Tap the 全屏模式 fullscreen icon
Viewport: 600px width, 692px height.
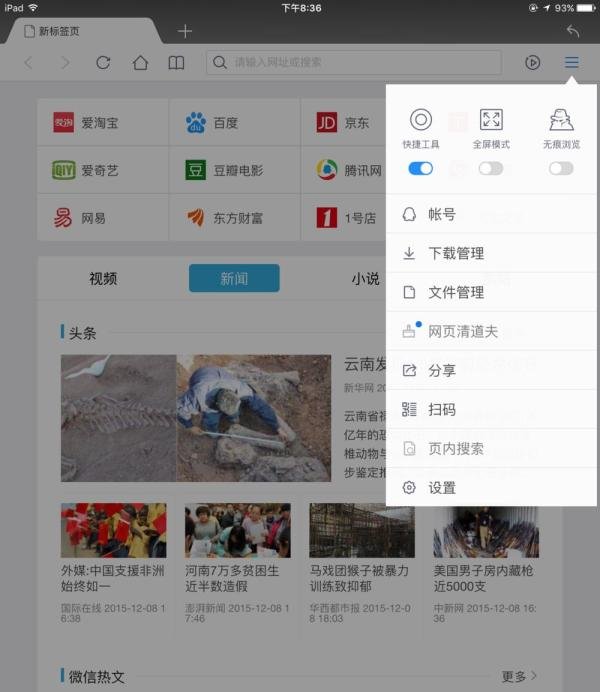491,119
